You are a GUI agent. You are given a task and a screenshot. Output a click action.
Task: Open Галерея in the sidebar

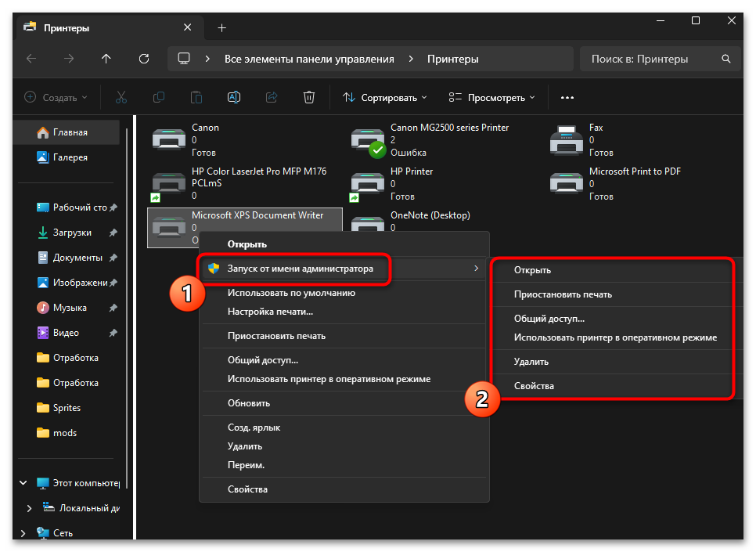click(x=67, y=157)
